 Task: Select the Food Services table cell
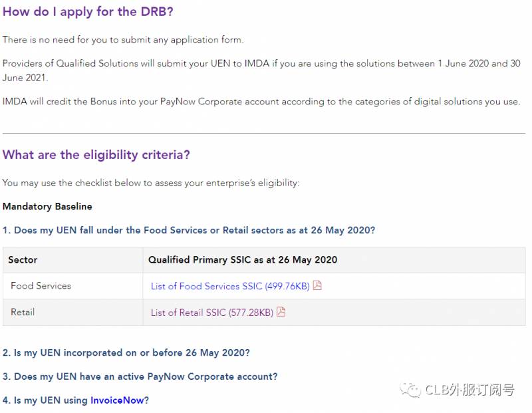point(41,286)
